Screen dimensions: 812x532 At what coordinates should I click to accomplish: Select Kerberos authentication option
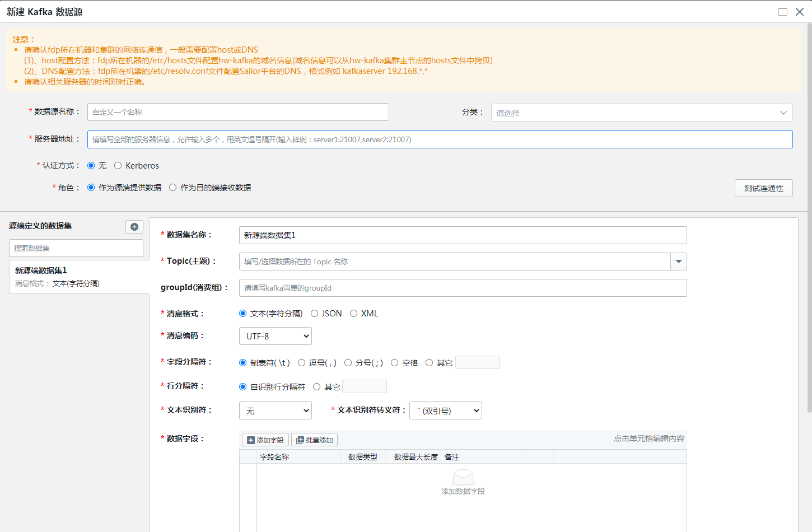(x=118, y=166)
